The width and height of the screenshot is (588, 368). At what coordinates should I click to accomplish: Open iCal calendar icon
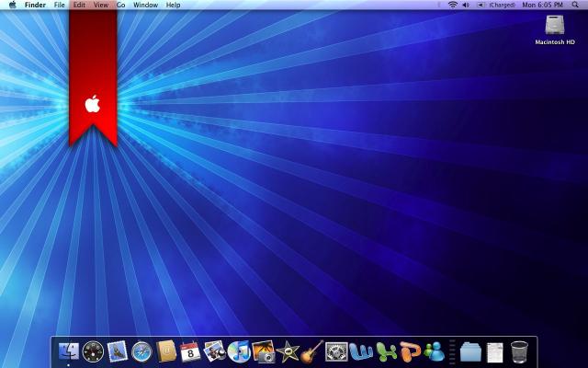click(190, 351)
